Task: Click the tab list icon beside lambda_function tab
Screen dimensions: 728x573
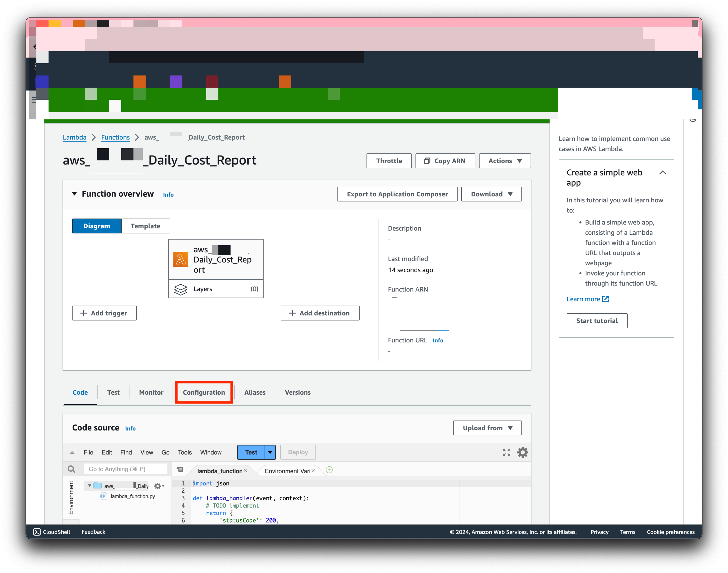Action: click(x=180, y=470)
